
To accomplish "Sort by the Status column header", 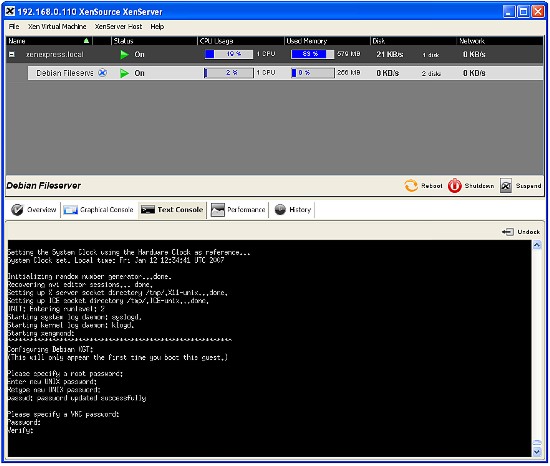I will click(154, 41).
